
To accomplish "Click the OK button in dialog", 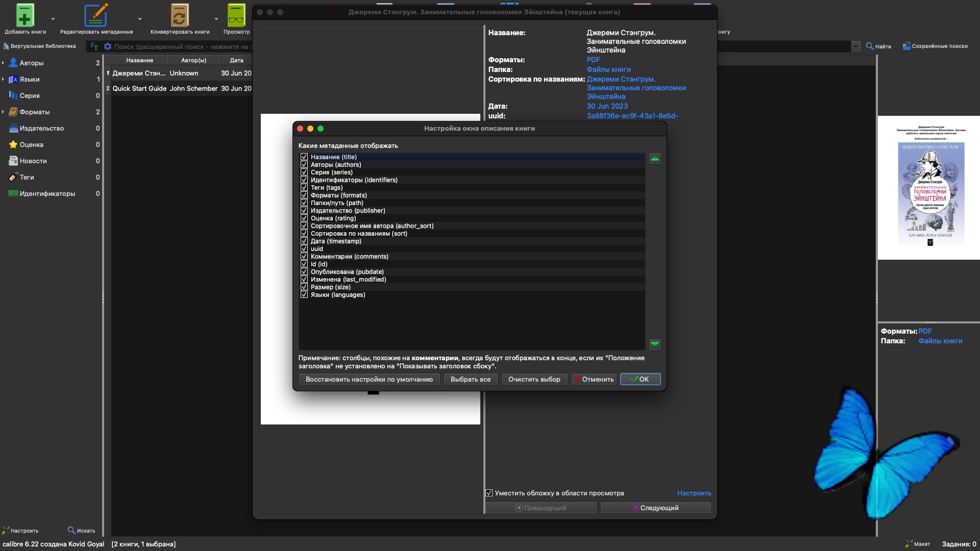I will coord(640,380).
